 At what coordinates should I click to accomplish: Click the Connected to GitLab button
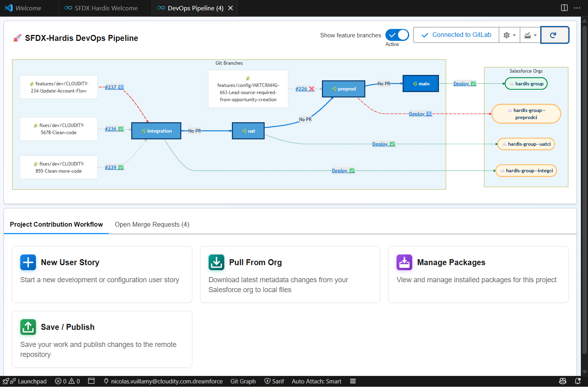tap(456, 35)
